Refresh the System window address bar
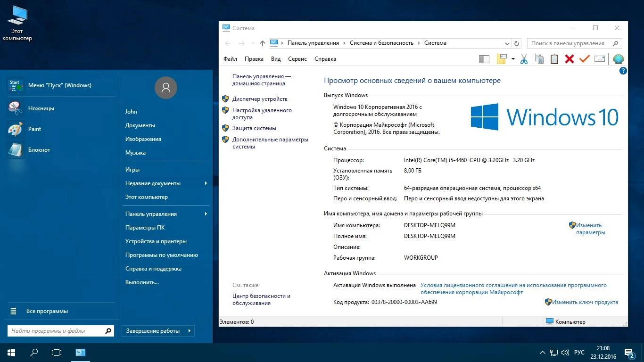644x362 pixels. pyautogui.click(x=517, y=43)
